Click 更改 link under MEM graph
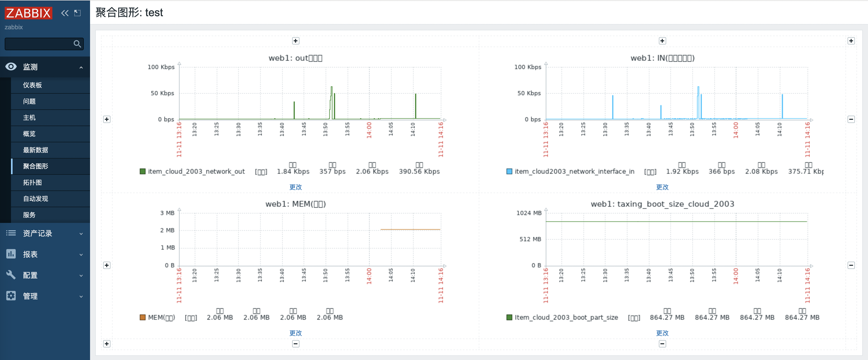868x360 pixels. (x=296, y=333)
